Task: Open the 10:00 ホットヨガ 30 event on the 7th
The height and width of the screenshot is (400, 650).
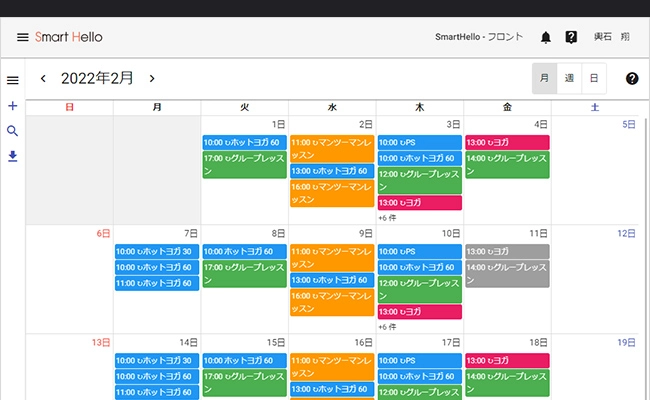Action: click(157, 252)
